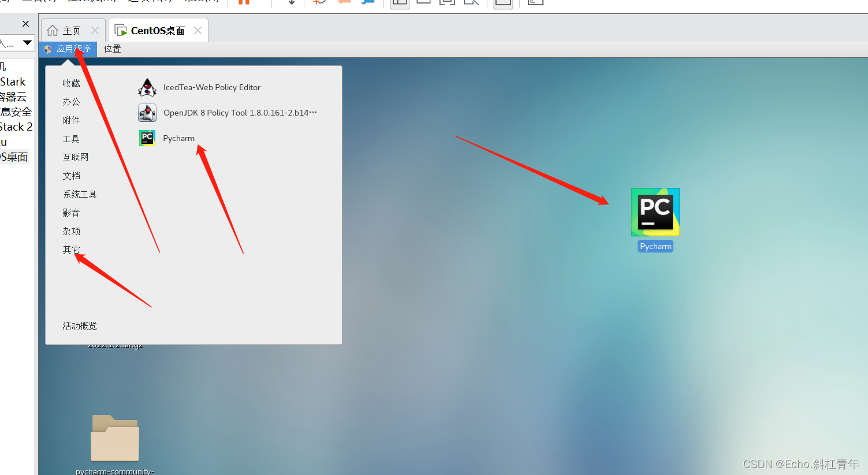Select the OS桌面 entry in library sidebar
This screenshot has height=475, width=868.
tap(14, 157)
